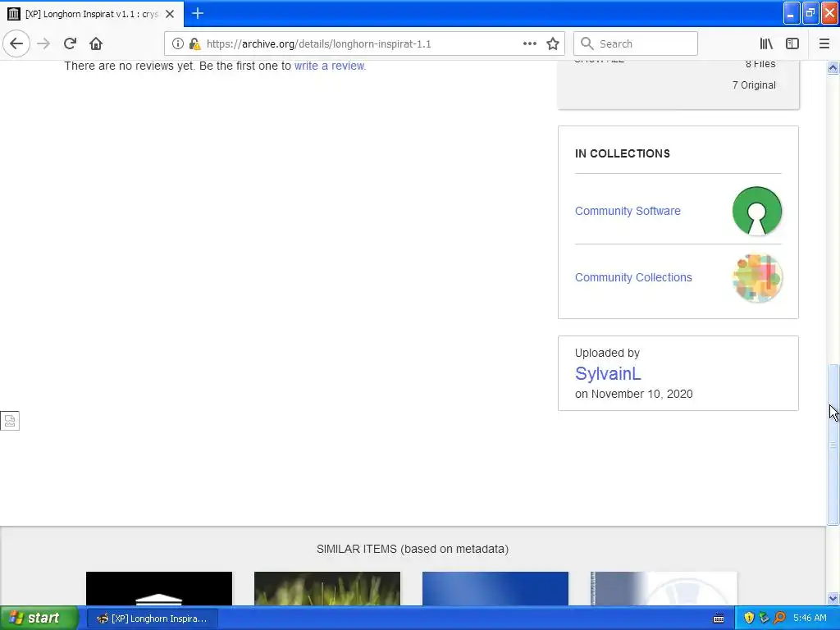Click the on-screen keyboard tray icon
Viewport: 840px width, 630px height.
[719, 619]
